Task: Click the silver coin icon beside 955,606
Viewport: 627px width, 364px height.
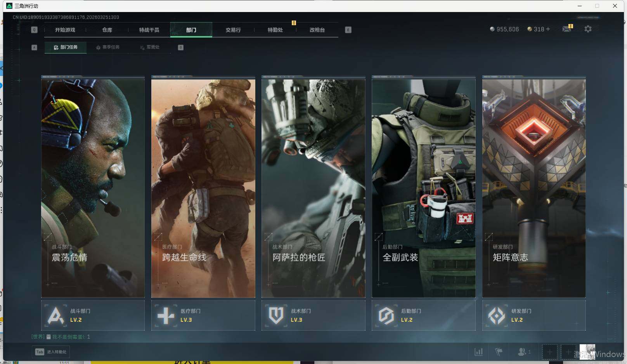Action: [492, 29]
